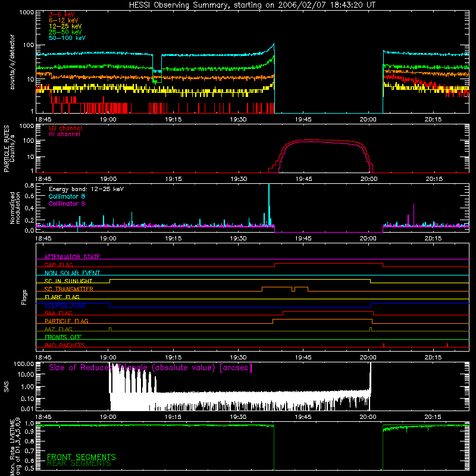Select the 12-25 keV legend label
476x476 pixels.
(65, 26)
